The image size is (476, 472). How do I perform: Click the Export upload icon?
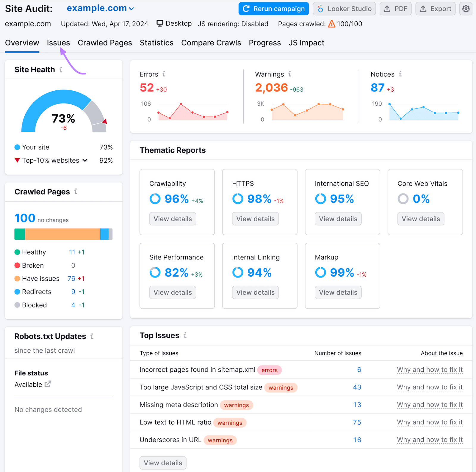[x=423, y=9]
